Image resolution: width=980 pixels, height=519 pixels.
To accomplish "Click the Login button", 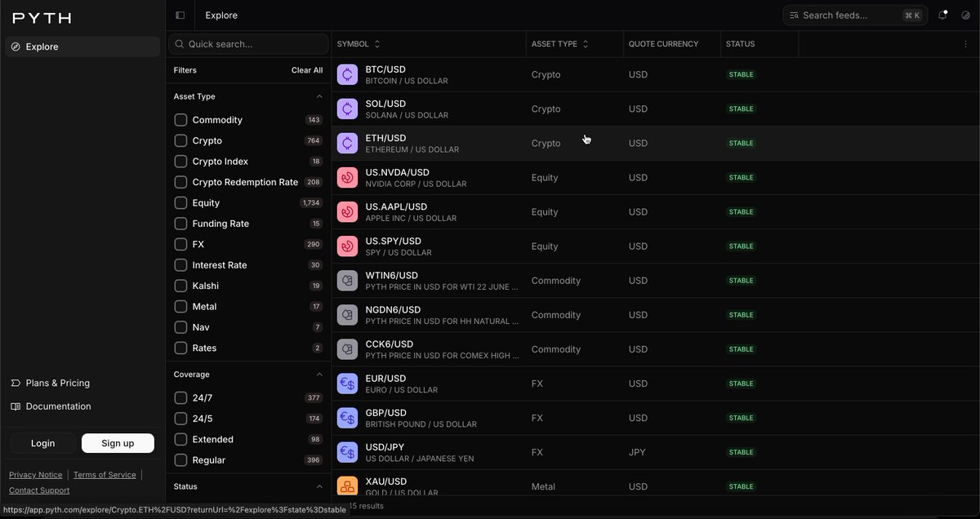I will click(42, 443).
